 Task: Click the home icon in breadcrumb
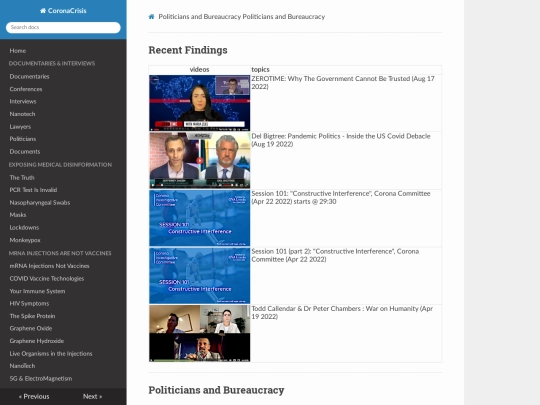pos(151,17)
